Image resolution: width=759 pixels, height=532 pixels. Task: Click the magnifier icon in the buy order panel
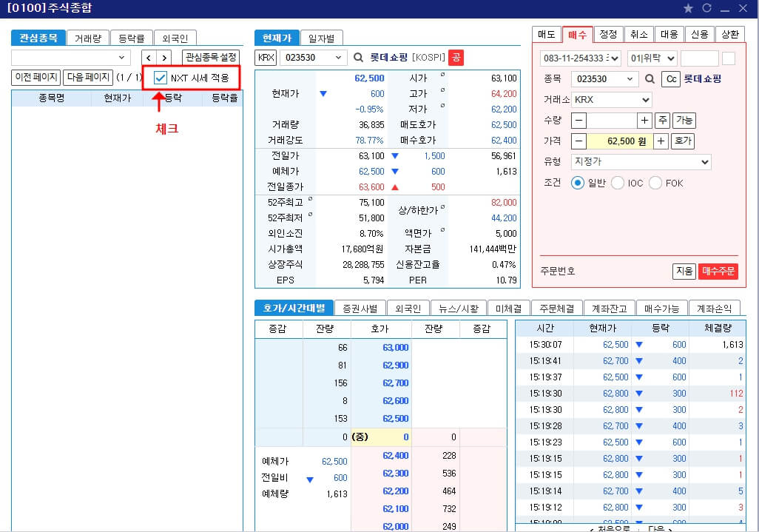(651, 79)
